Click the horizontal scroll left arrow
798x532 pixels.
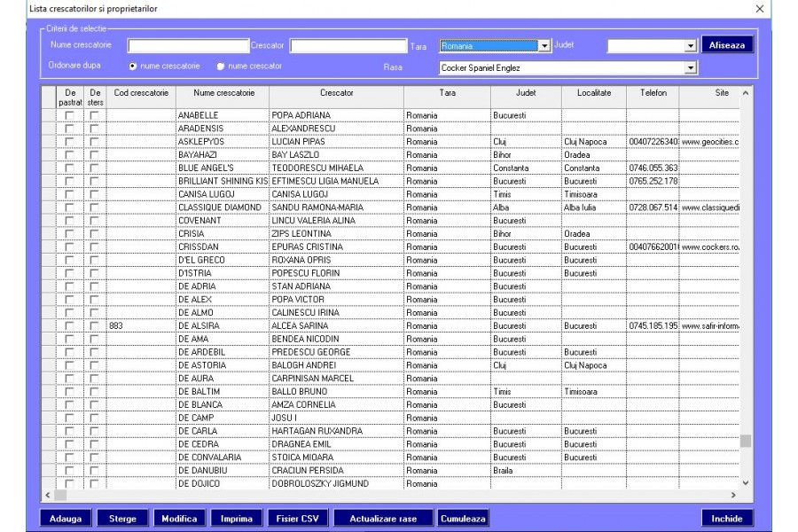click(48, 495)
